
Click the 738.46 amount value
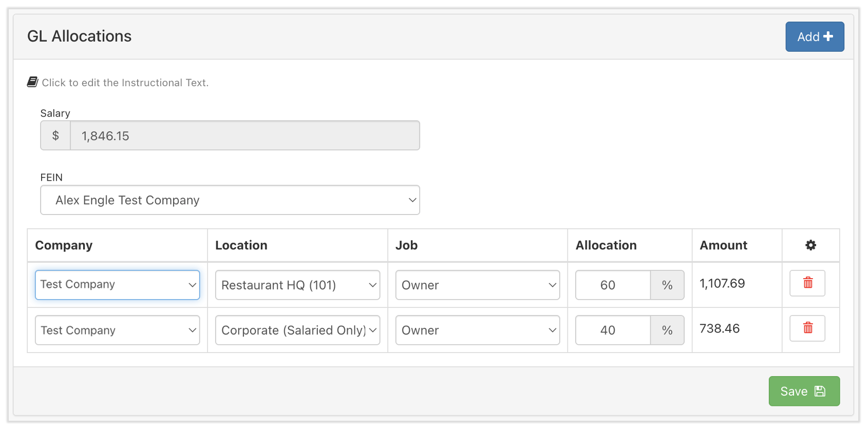[x=720, y=329]
